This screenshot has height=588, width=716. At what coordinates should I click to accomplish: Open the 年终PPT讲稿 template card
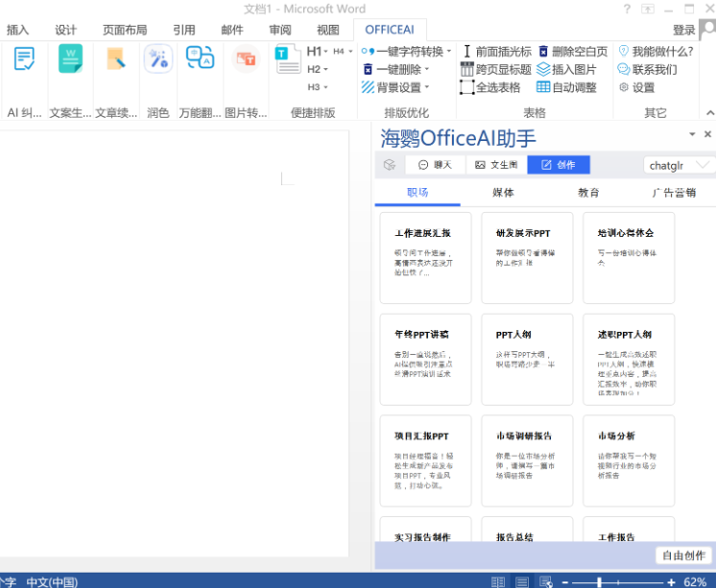425,360
